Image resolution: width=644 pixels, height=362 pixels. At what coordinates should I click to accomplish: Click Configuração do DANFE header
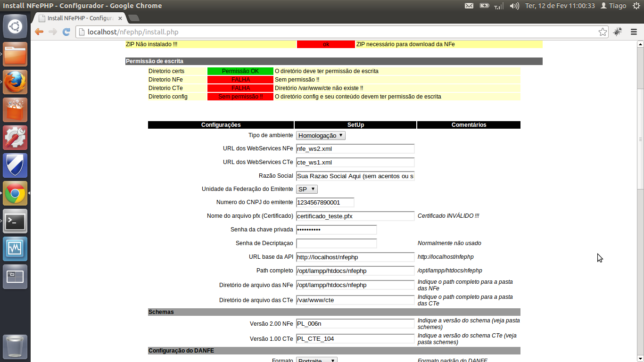pos(334,351)
